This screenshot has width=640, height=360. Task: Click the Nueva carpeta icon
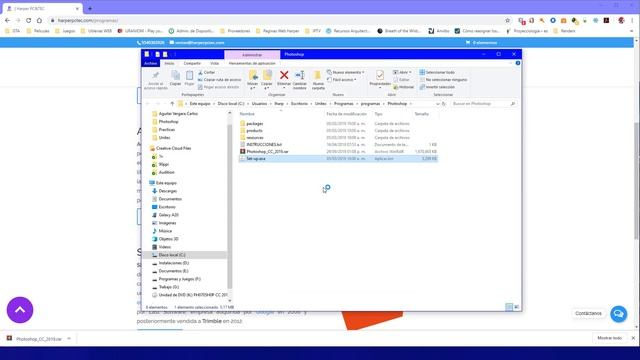click(x=318, y=76)
